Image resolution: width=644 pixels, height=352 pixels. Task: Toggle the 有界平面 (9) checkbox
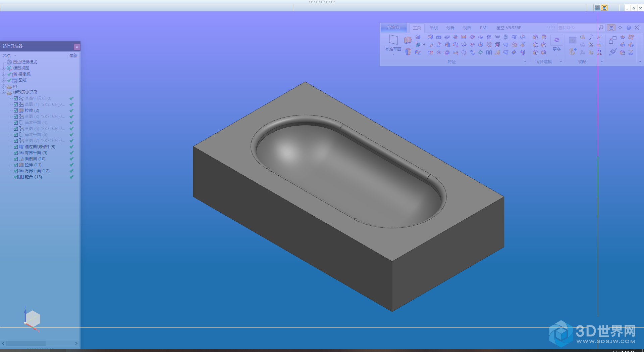click(16, 153)
